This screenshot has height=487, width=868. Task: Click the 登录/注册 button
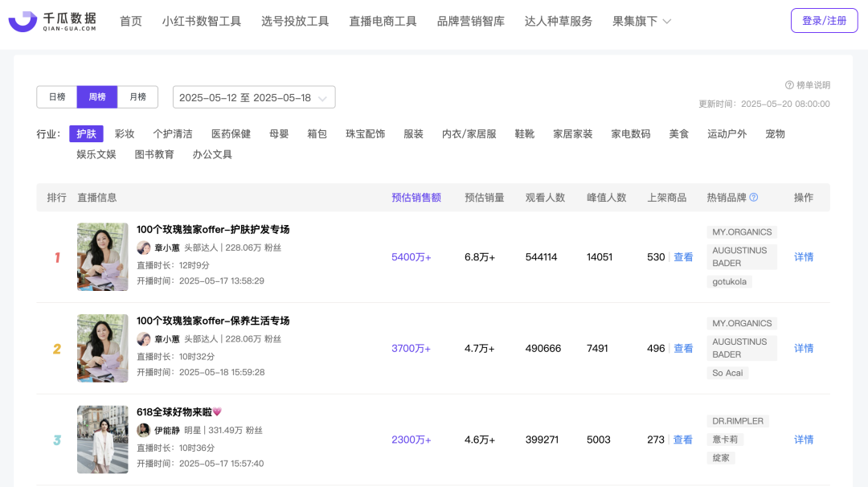coord(824,21)
